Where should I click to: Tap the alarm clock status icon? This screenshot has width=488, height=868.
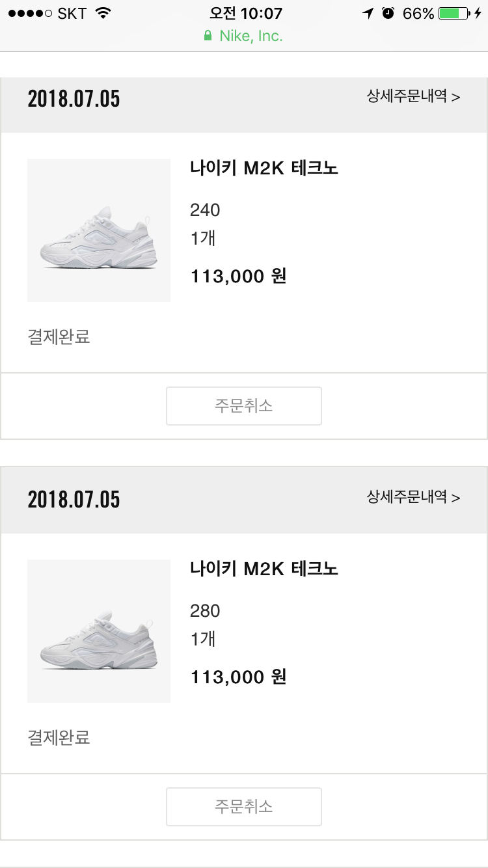point(388,13)
